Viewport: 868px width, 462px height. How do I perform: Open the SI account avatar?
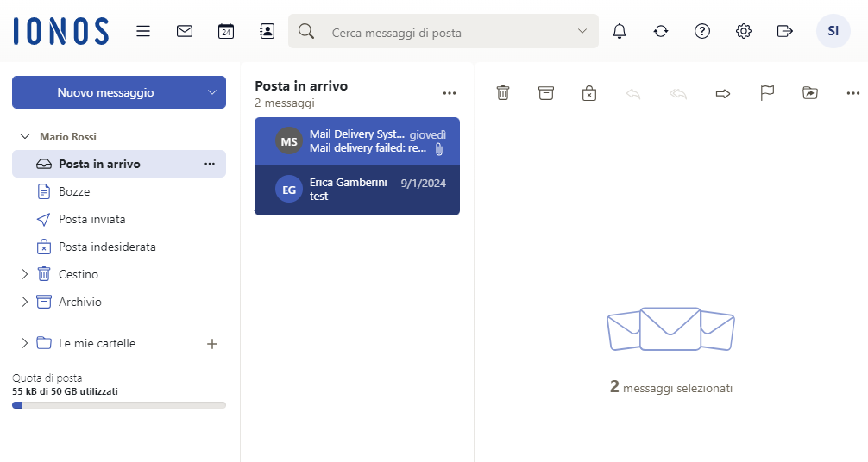(x=833, y=31)
